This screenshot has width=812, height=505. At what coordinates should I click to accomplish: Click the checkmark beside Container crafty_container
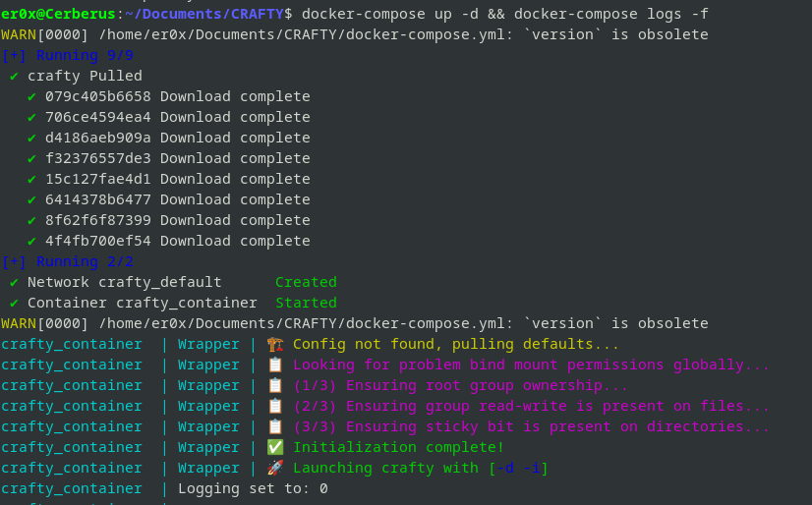click(x=14, y=304)
